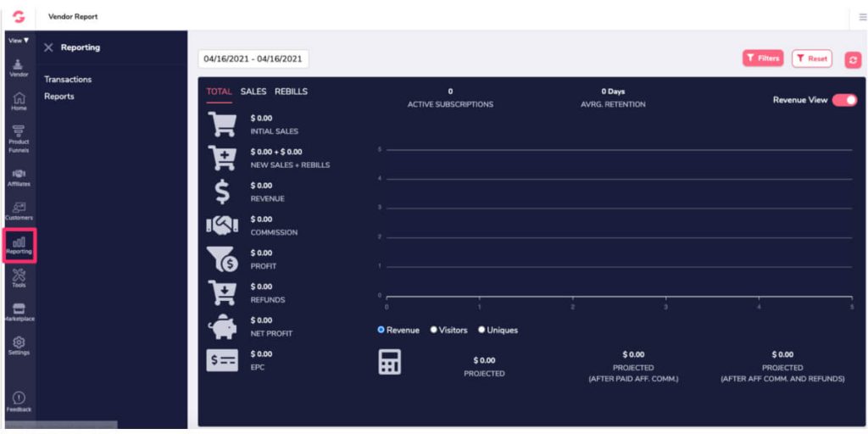This screenshot has width=868, height=434.
Task: Close the Reporting panel with X
Action: 48,47
